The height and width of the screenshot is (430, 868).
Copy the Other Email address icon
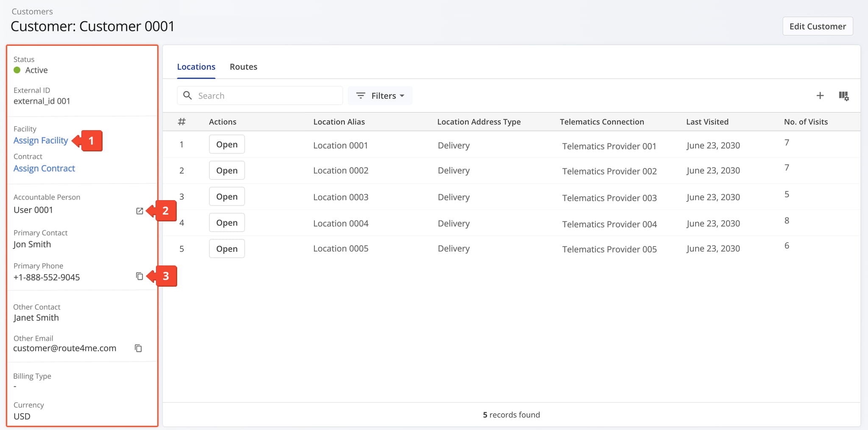pos(138,348)
